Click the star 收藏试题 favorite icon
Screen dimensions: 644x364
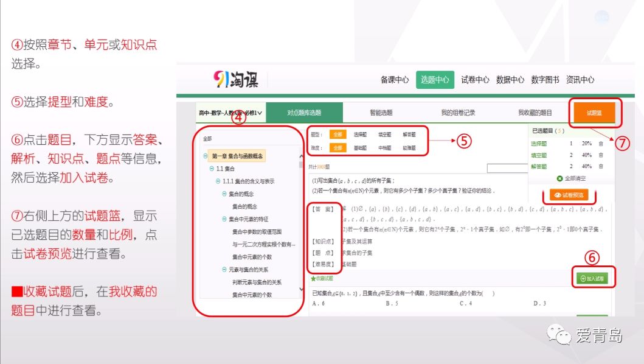click(x=313, y=279)
